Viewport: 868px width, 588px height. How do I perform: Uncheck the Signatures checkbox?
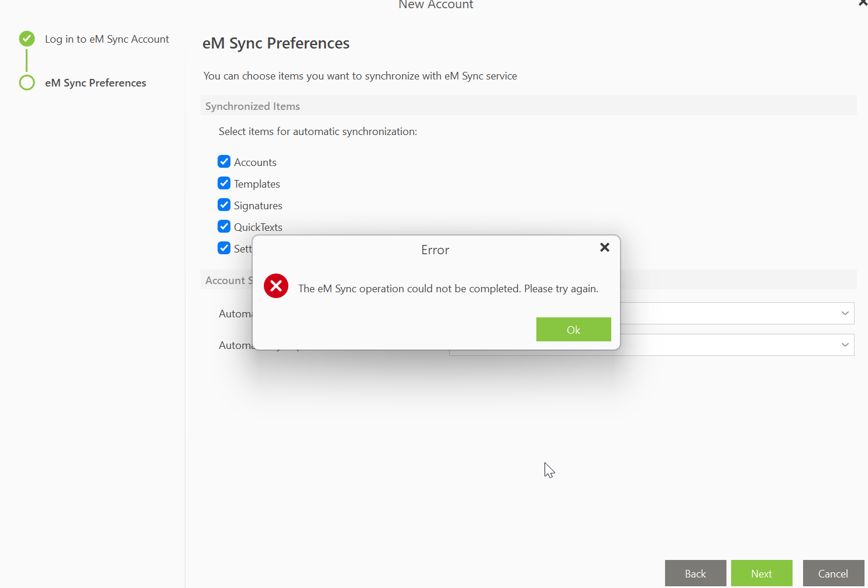[x=224, y=205]
